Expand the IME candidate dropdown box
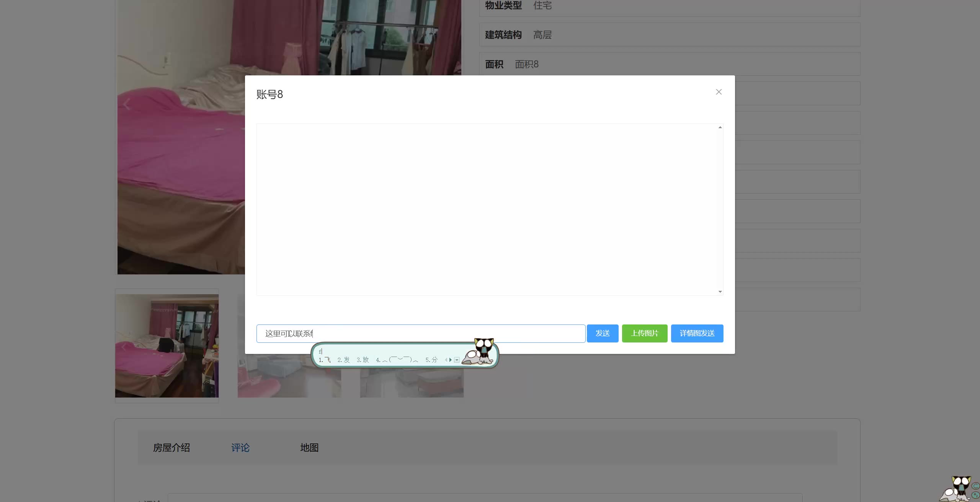The height and width of the screenshot is (502, 980). pos(457,360)
